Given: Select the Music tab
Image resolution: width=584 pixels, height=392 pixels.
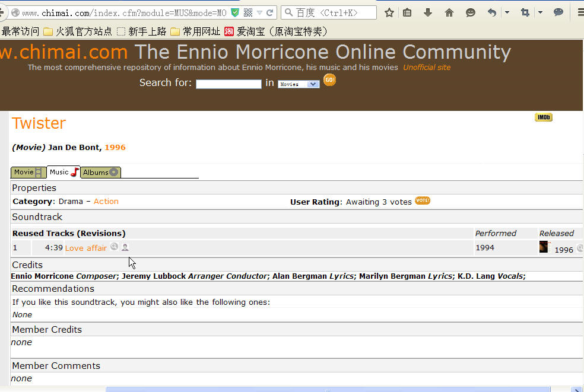Looking at the screenshot, I should pyautogui.click(x=64, y=172).
